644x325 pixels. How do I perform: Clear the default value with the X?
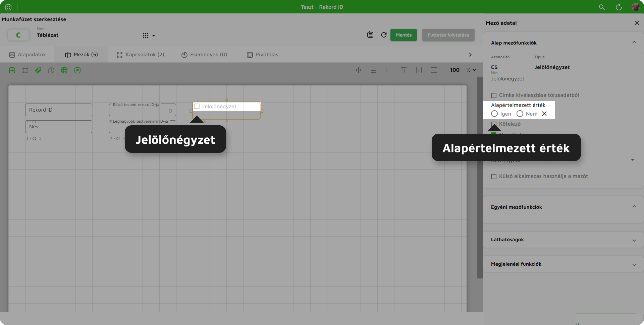click(544, 114)
